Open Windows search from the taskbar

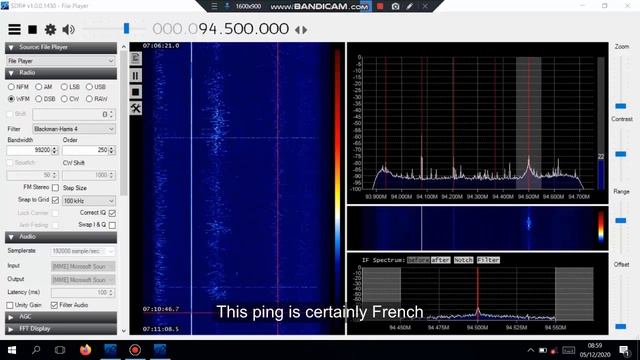coord(36,350)
